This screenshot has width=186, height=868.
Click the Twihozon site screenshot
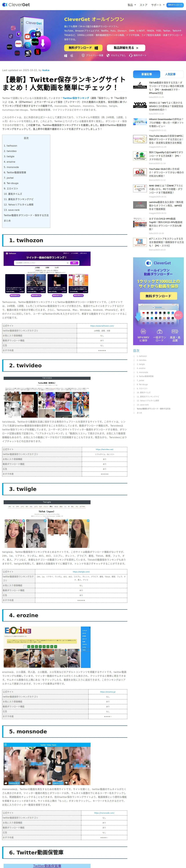pos(47,274)
